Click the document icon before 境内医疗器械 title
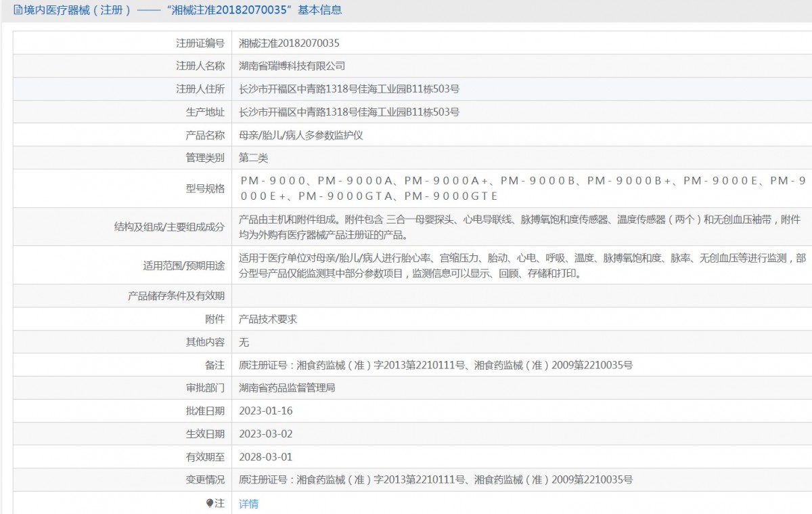812x514 pixels. [18, 10]
